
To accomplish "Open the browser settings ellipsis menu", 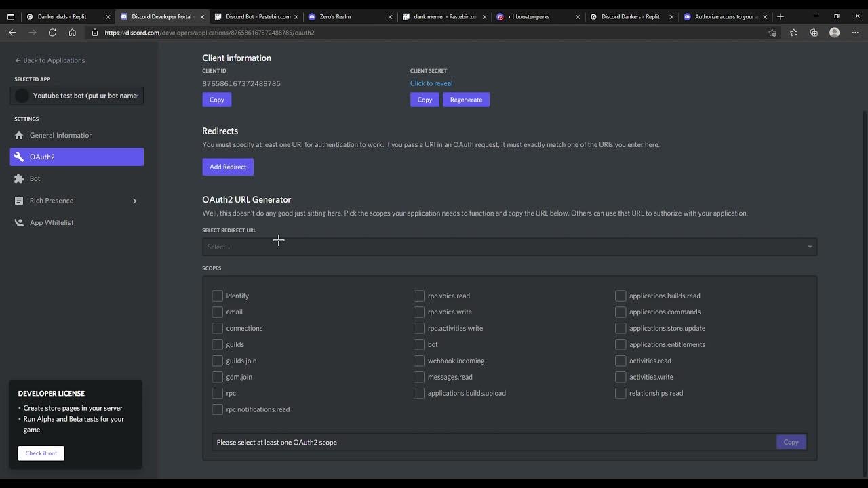I will [x=855, y=33].
